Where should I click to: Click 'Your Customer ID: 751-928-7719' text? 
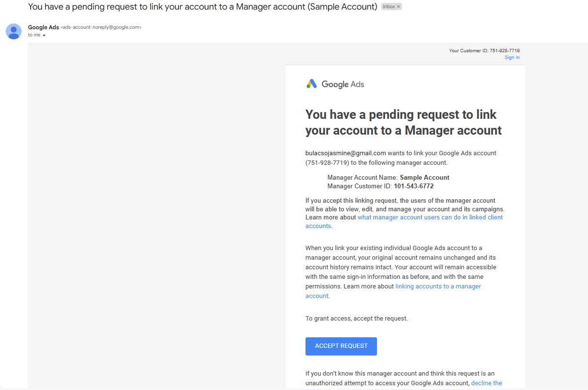tap(484, 50)
